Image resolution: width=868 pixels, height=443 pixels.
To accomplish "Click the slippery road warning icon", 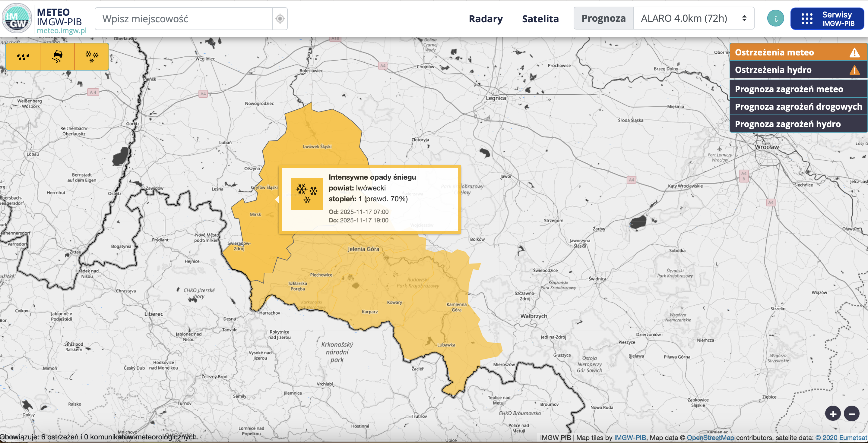I will click(57, 57).
